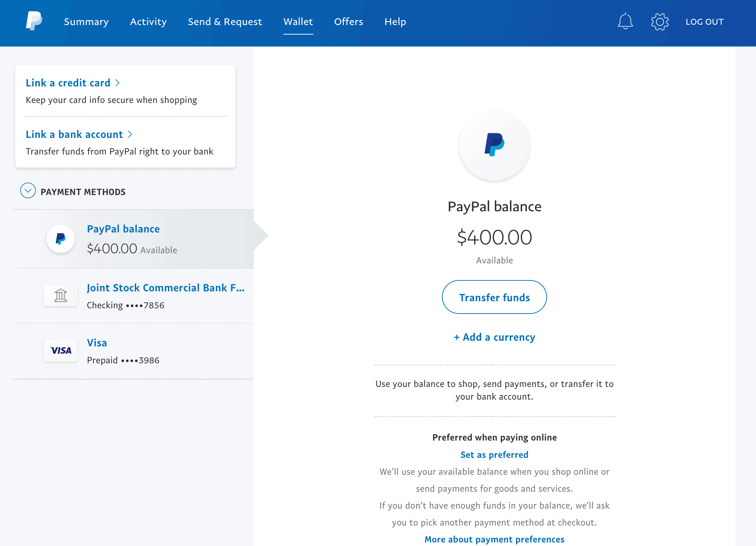Select the Visa prepaid card ending 3986
The image size is (756, 546).
point(123,360)
